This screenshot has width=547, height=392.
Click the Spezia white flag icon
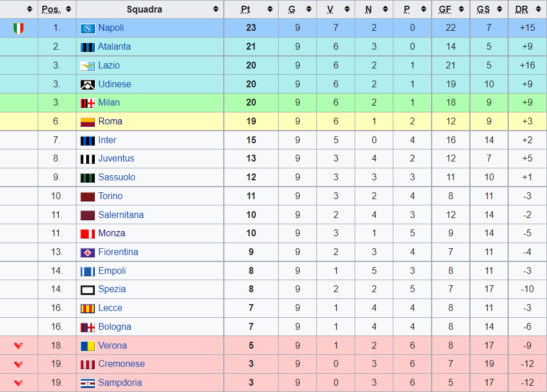[x=87, y=290]
